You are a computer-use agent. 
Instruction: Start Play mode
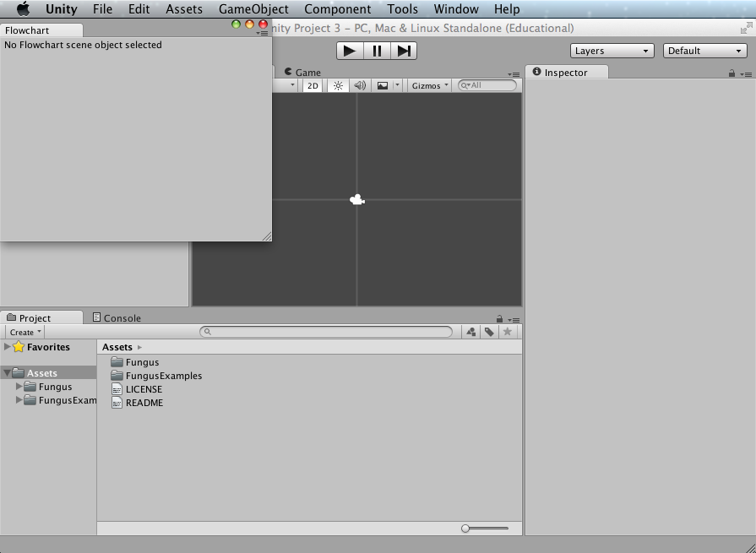point(350,51)
